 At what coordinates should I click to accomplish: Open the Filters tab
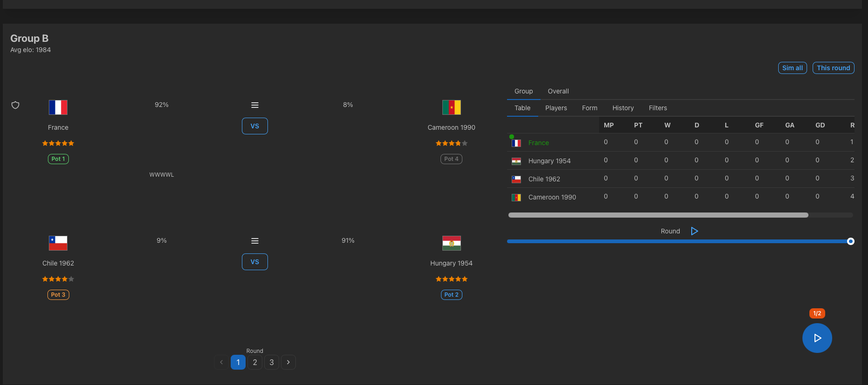(x=658, y=108)
